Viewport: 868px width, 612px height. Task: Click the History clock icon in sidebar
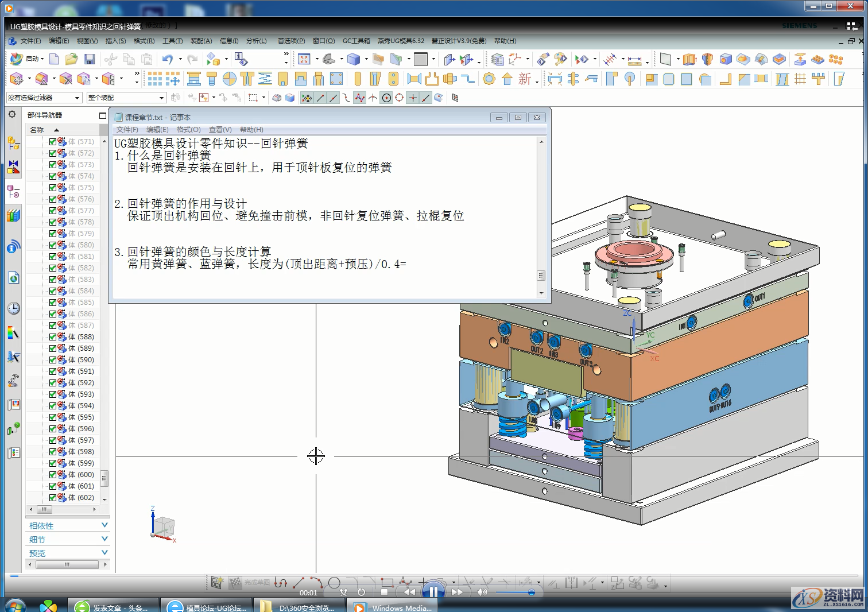point(14,308)
